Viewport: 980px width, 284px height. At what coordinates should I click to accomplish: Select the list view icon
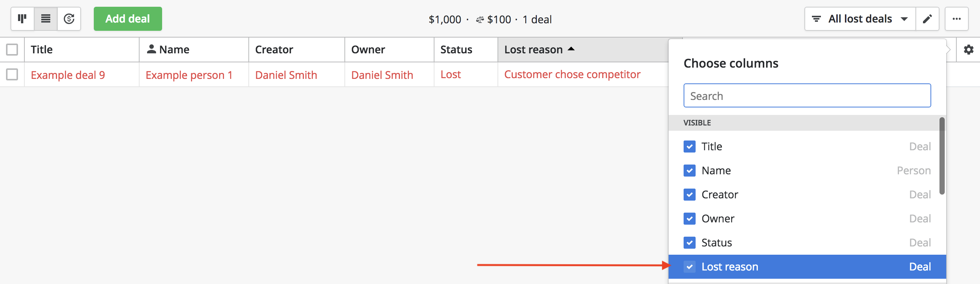46,19
